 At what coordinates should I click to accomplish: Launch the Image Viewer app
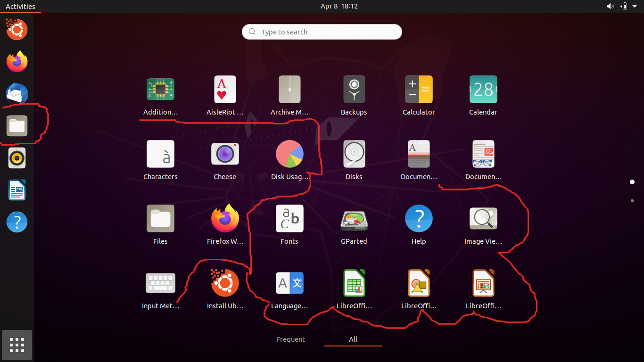[x=483, y=219]
